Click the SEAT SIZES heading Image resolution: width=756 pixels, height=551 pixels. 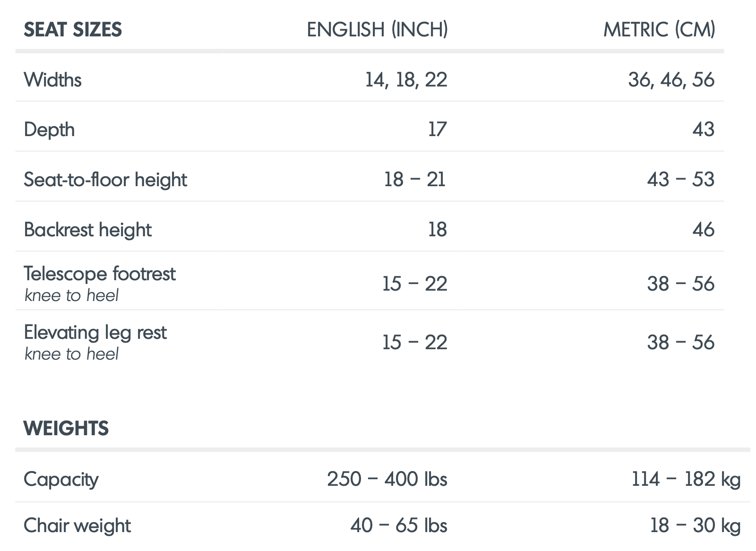(x=73, y=30)
